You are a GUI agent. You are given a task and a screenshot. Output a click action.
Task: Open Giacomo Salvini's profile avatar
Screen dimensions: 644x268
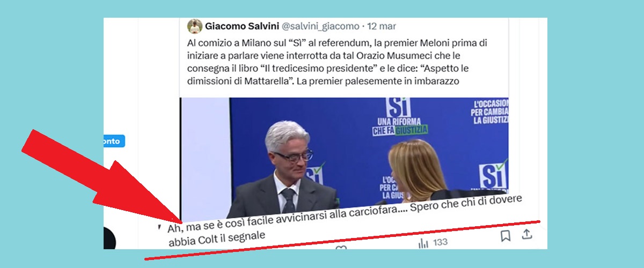(x=195, y=26)
